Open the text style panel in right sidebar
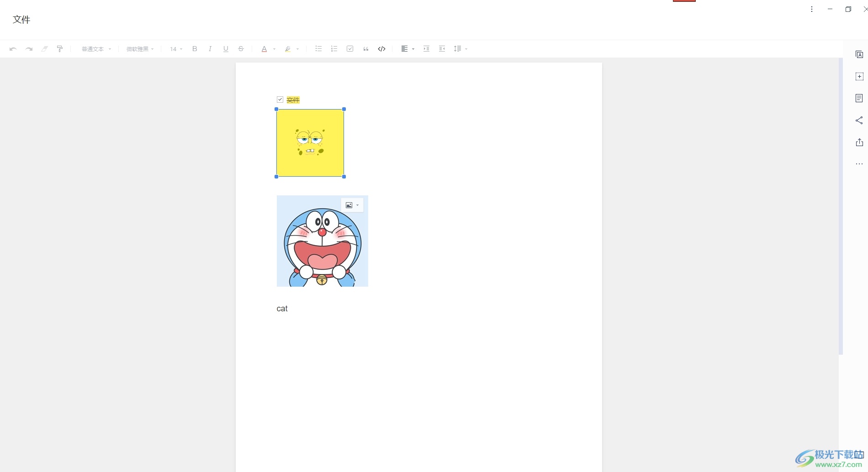This screenshot has height=472, width=868. tap(859, 54)
